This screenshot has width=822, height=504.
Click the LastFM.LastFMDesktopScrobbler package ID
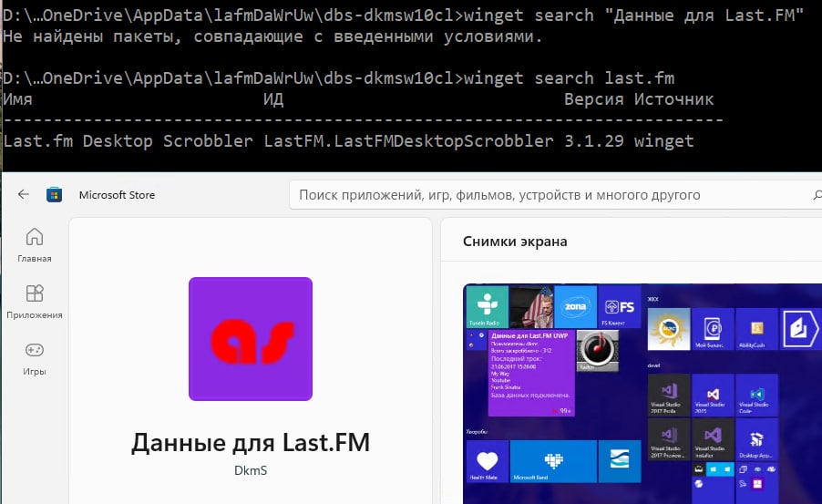tap(408, 141)
